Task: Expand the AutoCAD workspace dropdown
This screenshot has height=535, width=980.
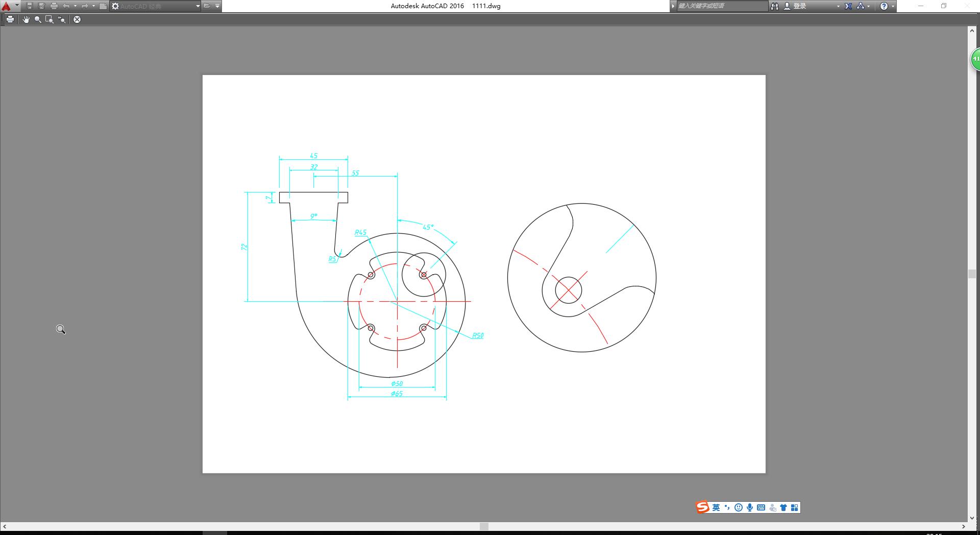Action: pyautogui.click(x=198, y=6)
